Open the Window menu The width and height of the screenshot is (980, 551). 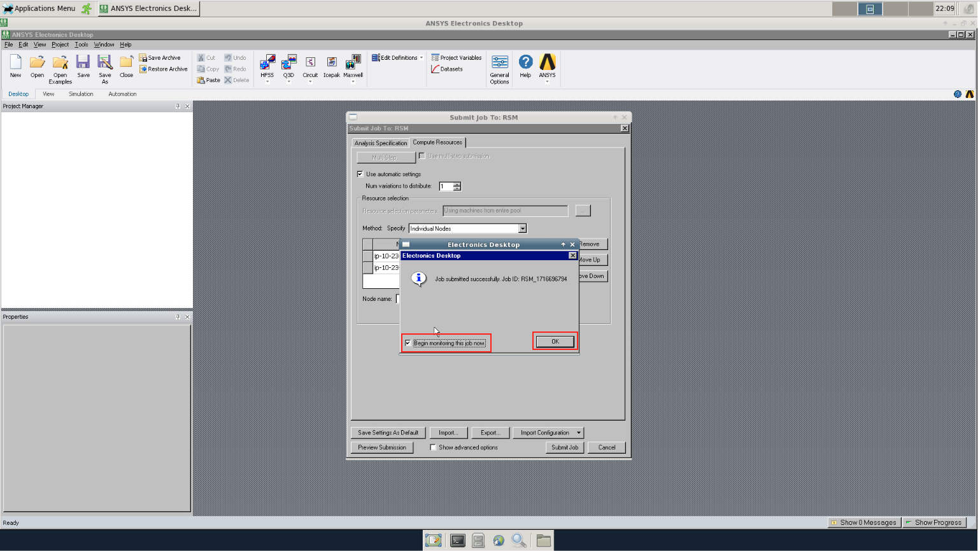tap(104, 45)
